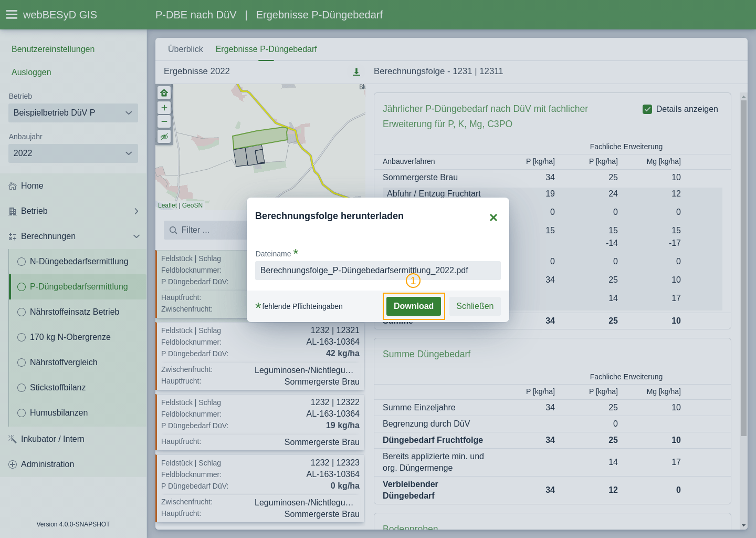
Task: Click the Administration plus-circle icon
Action: [x=13, y=464]
